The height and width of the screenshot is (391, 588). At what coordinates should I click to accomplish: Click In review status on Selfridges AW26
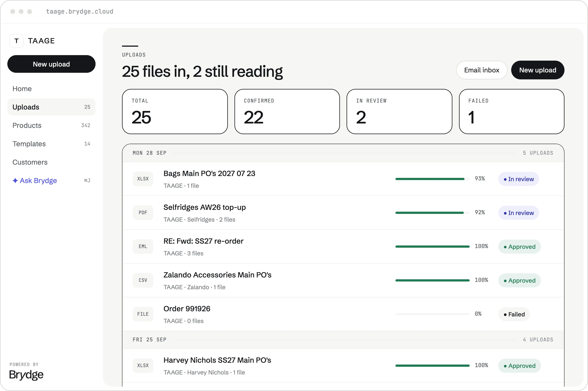coord(518,213)
